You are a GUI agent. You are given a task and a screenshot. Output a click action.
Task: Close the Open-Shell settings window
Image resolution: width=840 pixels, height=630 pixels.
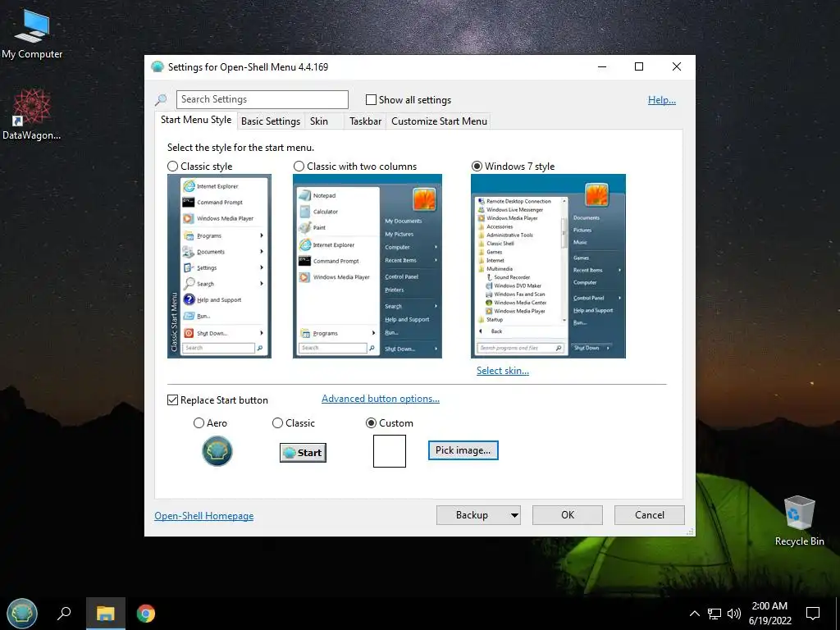pyautogui.click(x=677, y=66)
